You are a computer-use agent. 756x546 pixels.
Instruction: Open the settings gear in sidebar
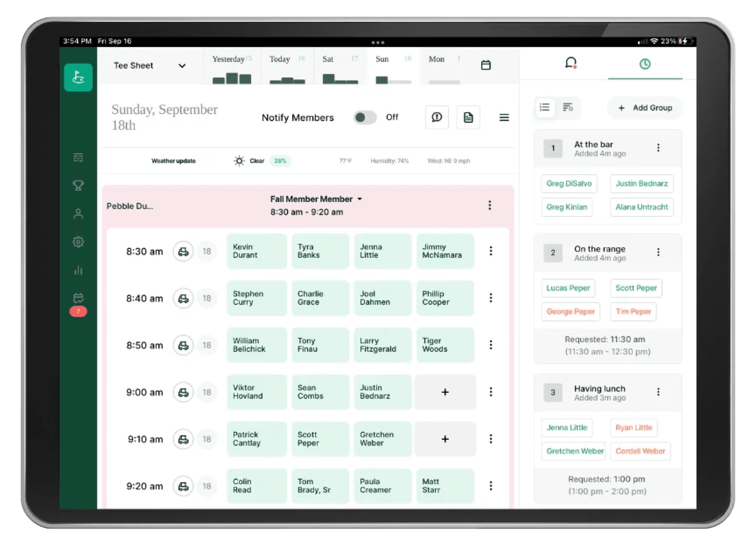tap(78, 242)
